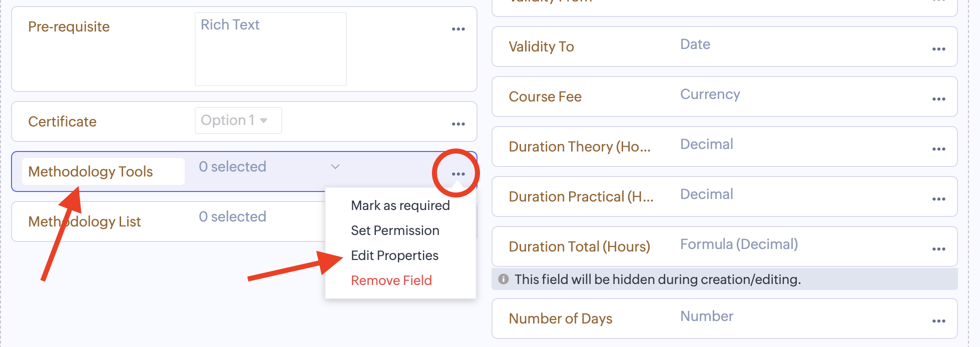Open the Duration Practical field ellipsis menu
The width and height of the screenshot is (980, 347).
938,199
